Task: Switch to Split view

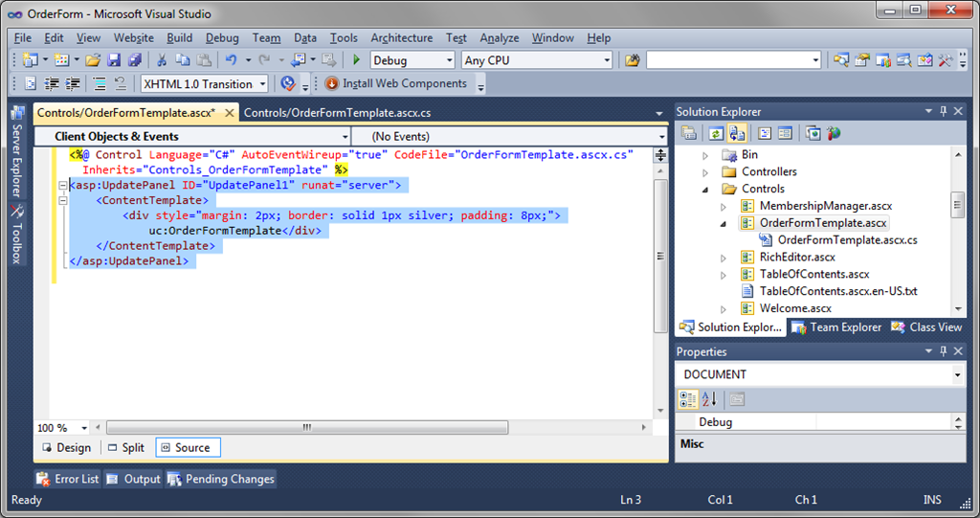Action: tap(125, 447)
